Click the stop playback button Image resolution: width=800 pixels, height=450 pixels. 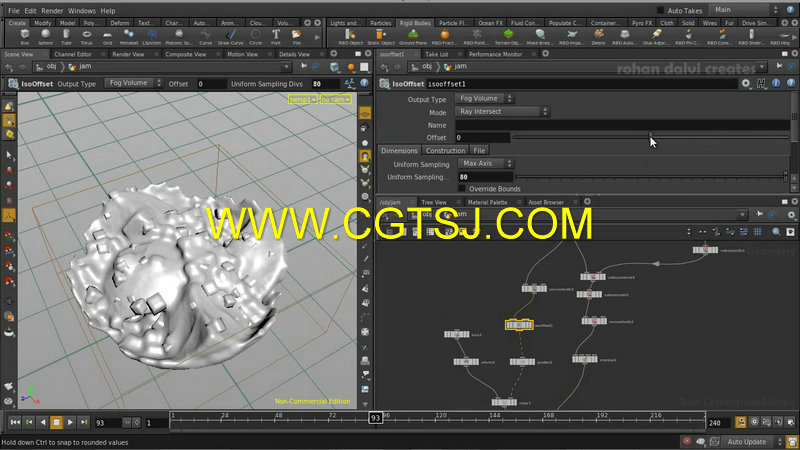[x=57, y=422]
